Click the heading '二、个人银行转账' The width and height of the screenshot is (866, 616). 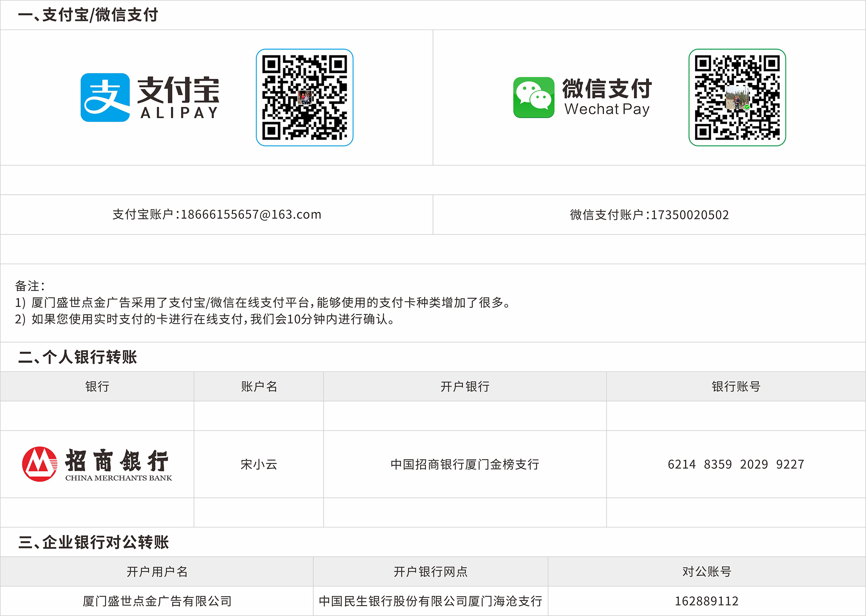click(78, 357)
